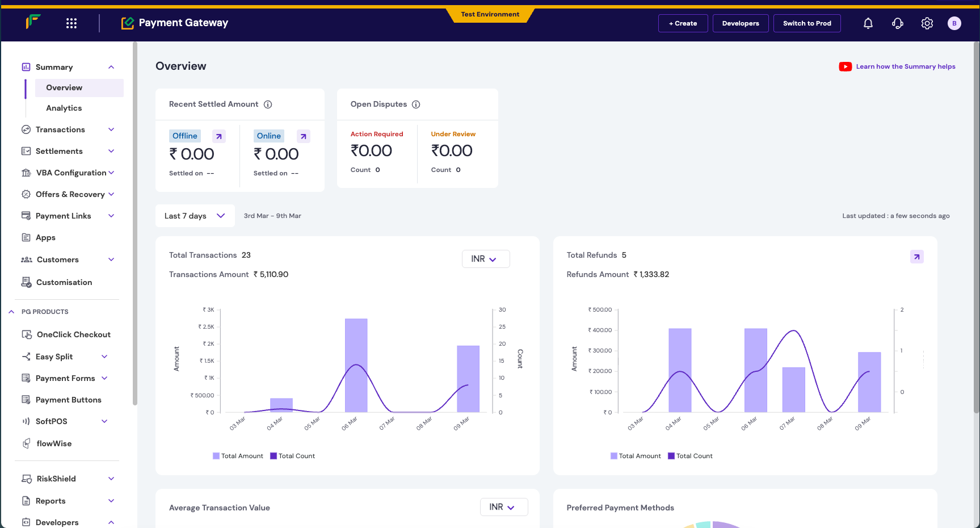
Task: Click the Total Amount legend swatch
Action: [x=216, y=455]
